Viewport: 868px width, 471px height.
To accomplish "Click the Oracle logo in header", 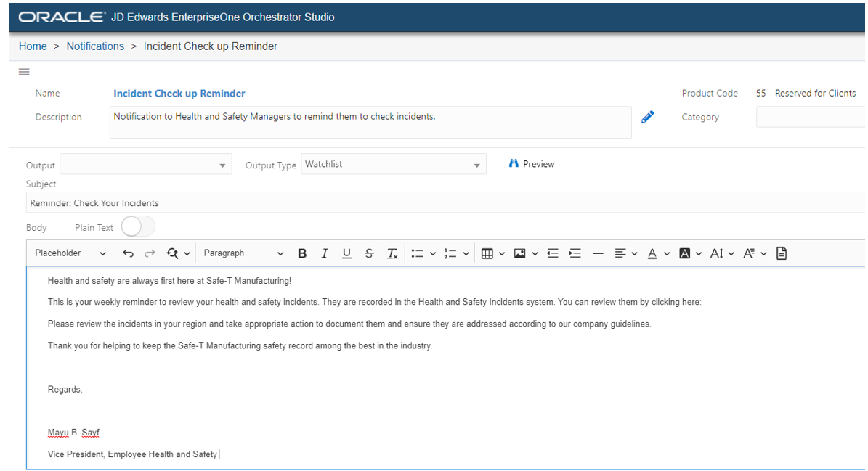I will click(x=62, y=17).
